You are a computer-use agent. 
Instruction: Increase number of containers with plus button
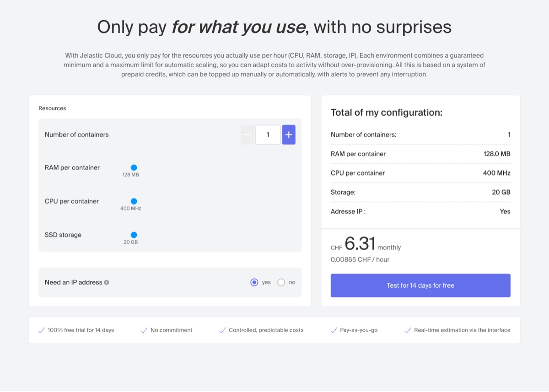click(289, 134)
